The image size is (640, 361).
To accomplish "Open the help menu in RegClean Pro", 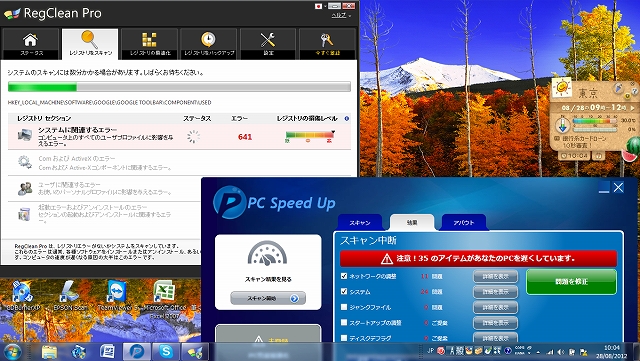I will pos(341,15).
